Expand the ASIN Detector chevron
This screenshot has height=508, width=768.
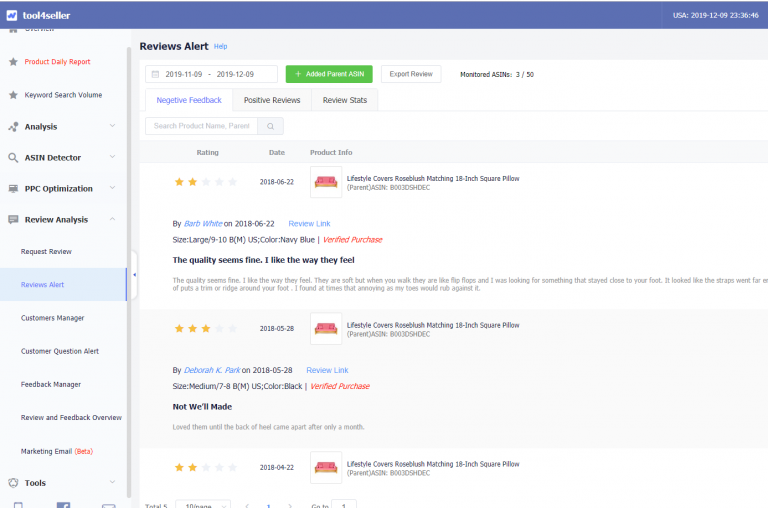coord(112,157)
